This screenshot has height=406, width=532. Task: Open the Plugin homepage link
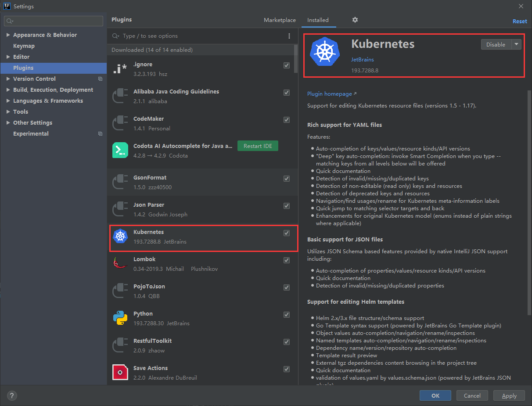332,94
